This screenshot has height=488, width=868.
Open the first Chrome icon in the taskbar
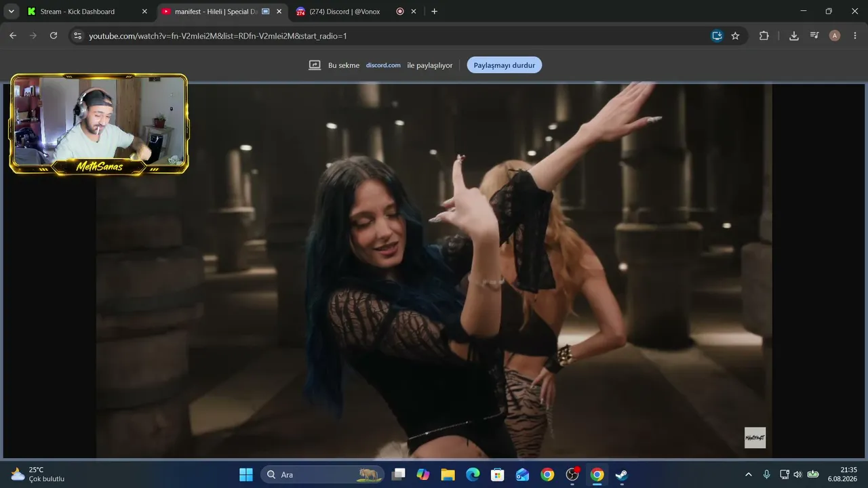pyautogui.click(x=547, y=474)
